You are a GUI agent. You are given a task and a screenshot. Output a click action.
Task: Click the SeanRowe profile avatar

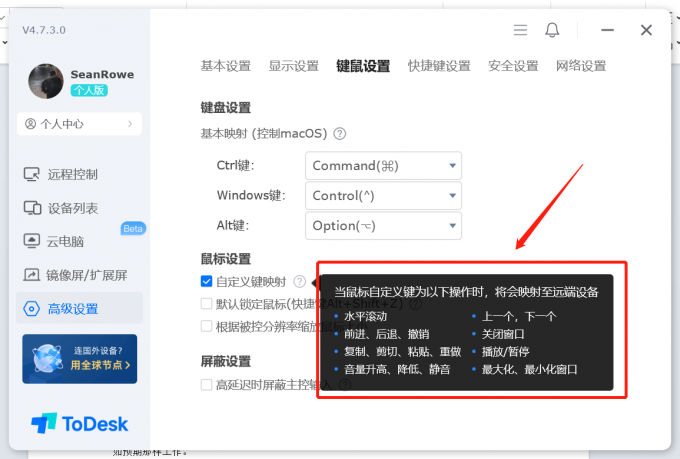tap(46, 81)
